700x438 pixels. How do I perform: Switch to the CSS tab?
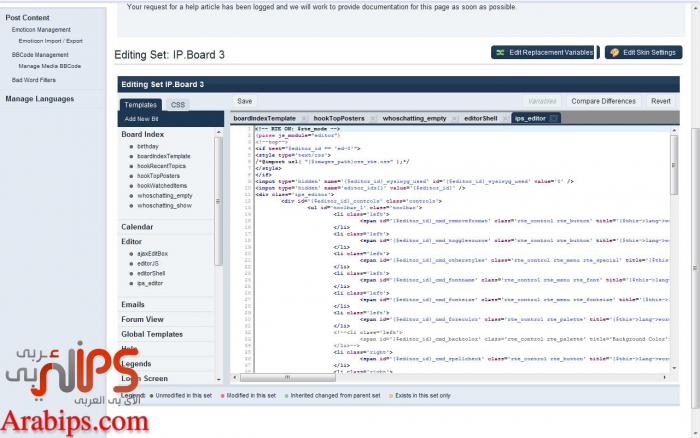click(x=178, y=104)
